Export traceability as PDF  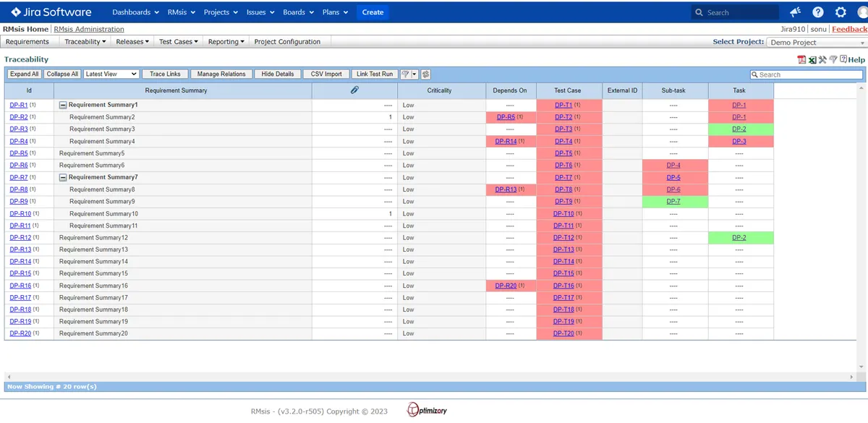pos(801,59)
